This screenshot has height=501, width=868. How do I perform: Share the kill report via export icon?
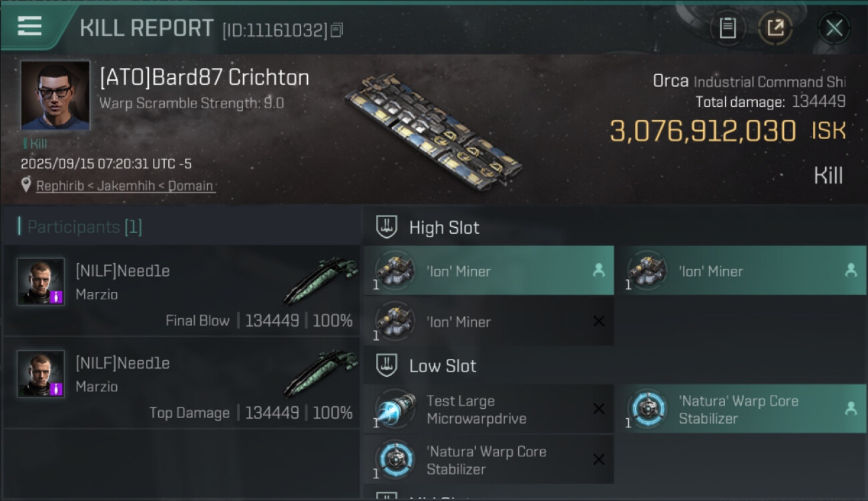coord(775,28)
